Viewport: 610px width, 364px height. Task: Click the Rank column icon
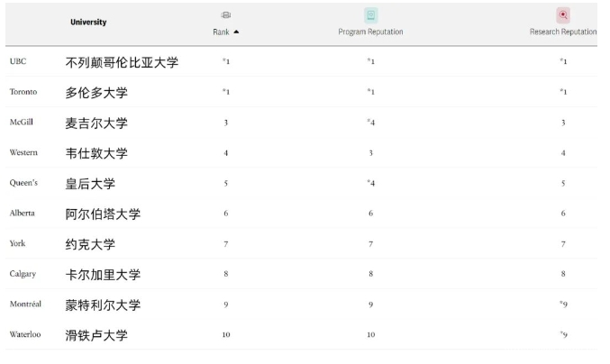click(x=225, y=15)
